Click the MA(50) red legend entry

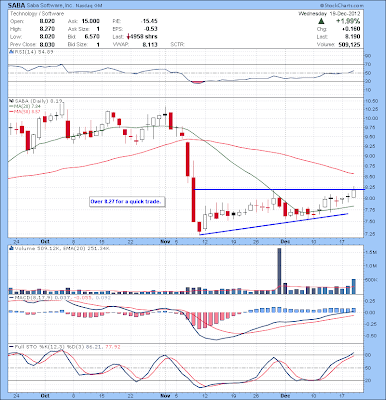25,111
